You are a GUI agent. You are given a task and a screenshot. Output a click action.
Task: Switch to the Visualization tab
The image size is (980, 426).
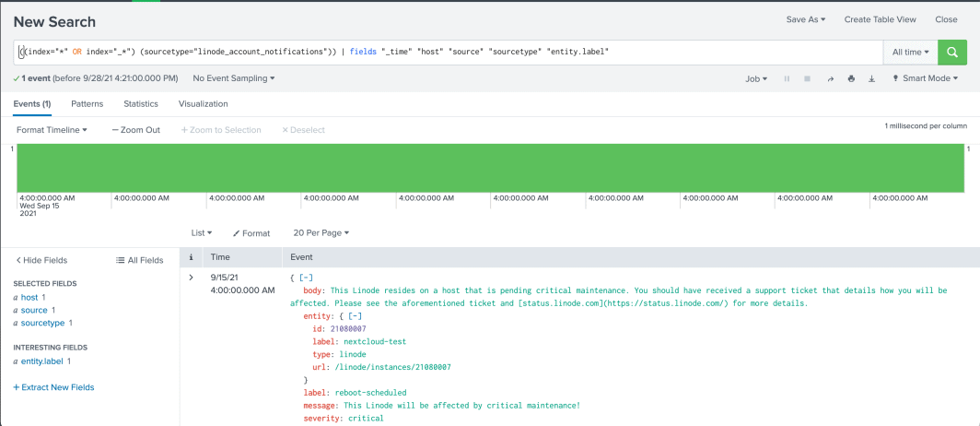point(203,104)
